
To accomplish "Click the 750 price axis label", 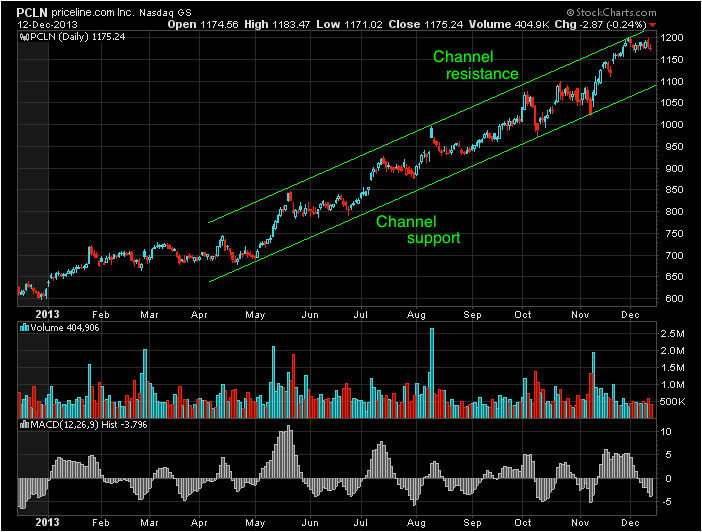I will tap(674, 233).
